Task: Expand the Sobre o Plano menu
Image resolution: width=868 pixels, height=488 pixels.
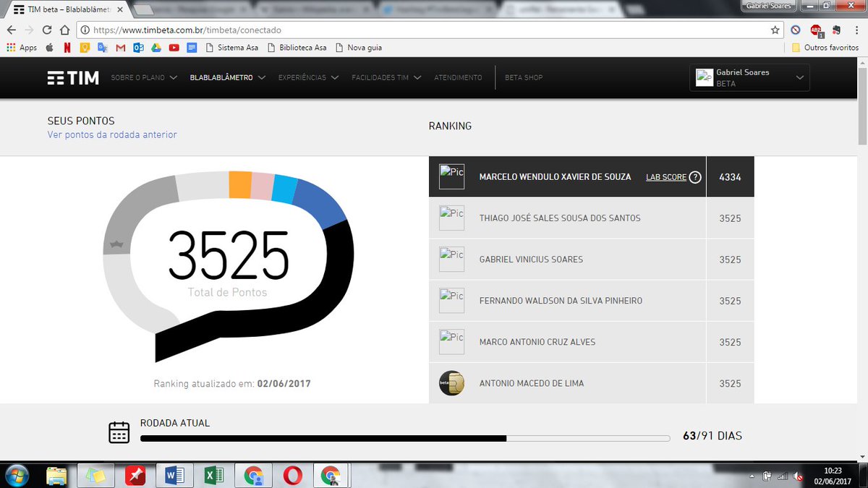Action: click(144, 77)
